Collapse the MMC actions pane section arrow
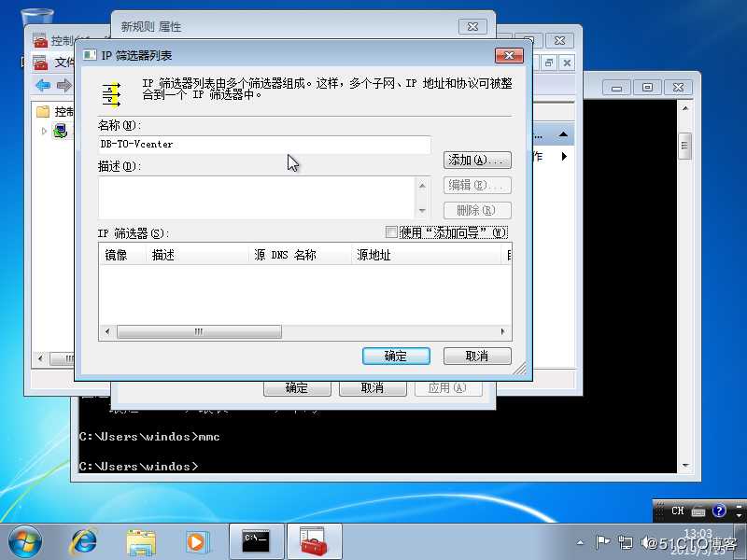Screen dimensions: 747x560 564,134
